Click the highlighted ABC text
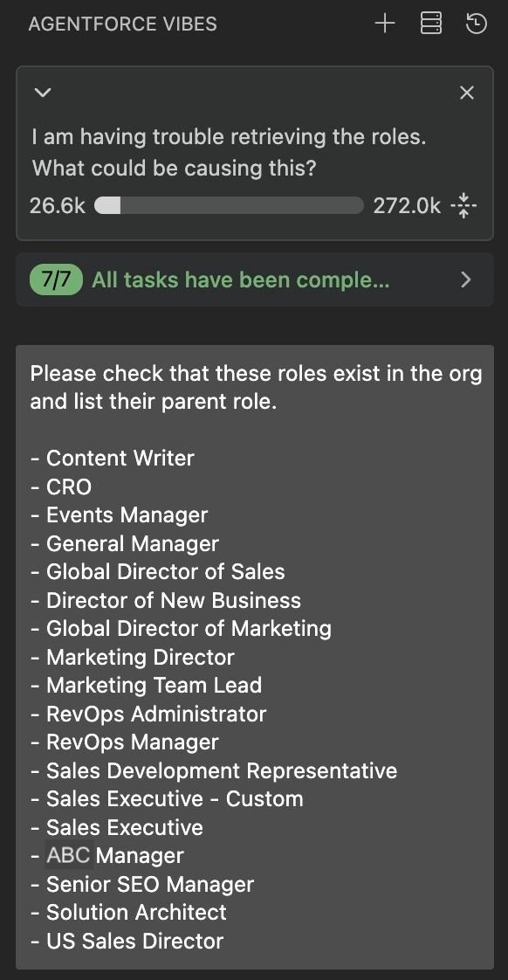This screenshot has width=508, height=980. point(69,856)
